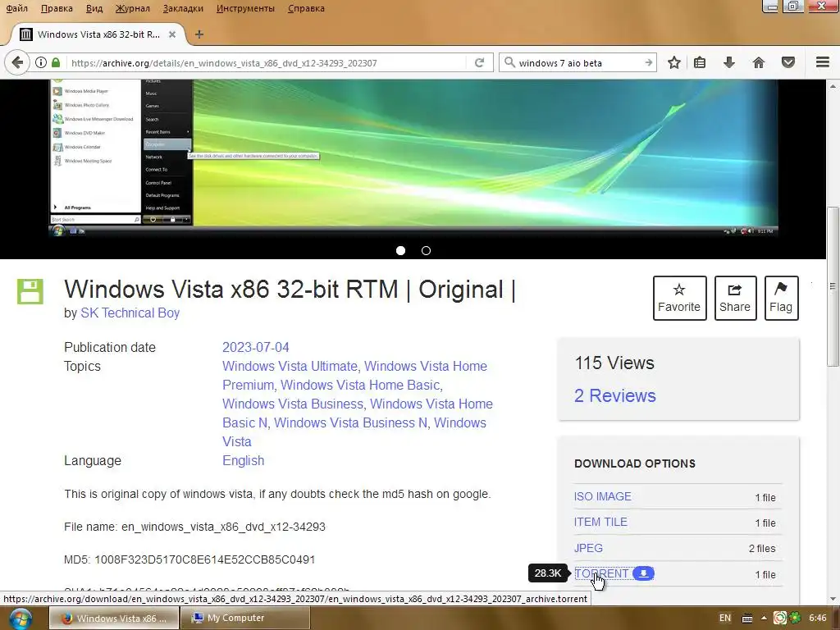Open the JPEG download option
840x630 pixels.
click(x=588, y=548)
